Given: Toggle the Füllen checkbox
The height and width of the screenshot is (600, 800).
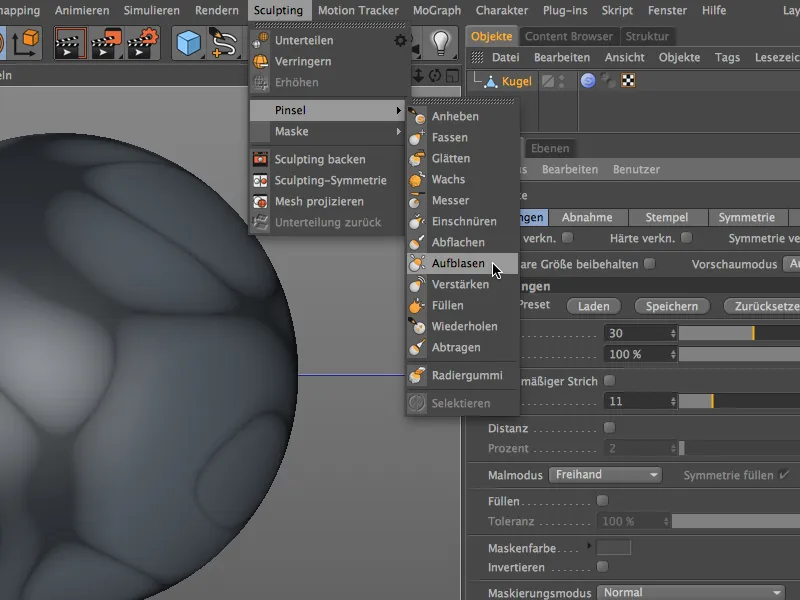Looking at the screenshot, I should [x=602, y=501].
